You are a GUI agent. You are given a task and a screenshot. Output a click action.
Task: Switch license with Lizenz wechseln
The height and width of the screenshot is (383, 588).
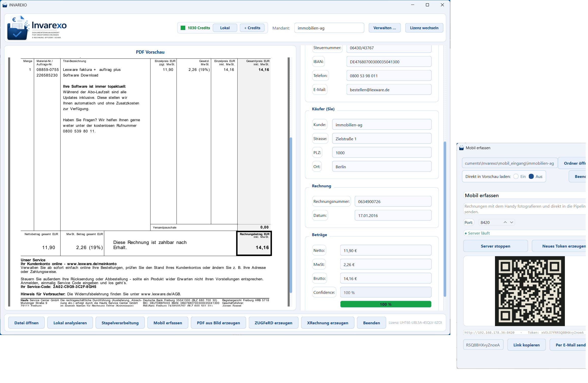424,28
